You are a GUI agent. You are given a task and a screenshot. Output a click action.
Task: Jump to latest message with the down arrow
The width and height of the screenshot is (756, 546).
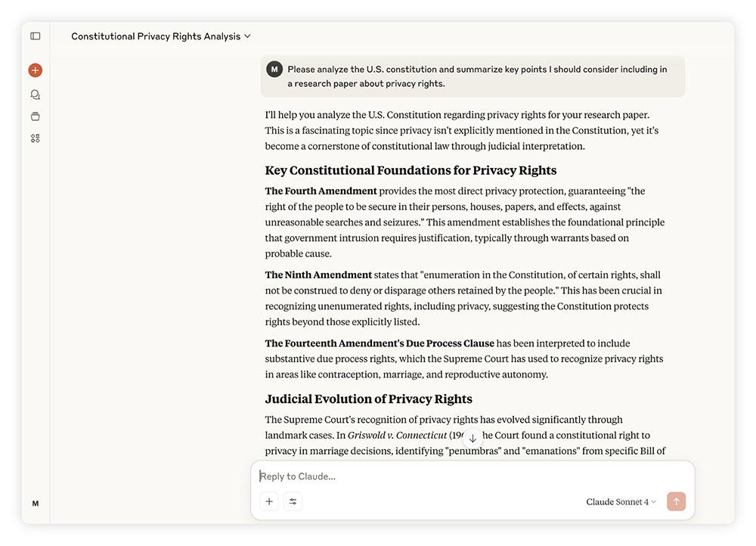pos(472,437)
